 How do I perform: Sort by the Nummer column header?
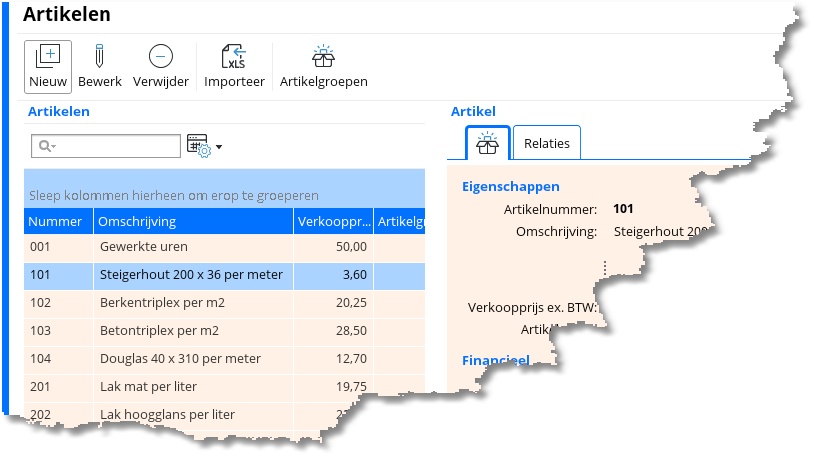tap(57, 221)
